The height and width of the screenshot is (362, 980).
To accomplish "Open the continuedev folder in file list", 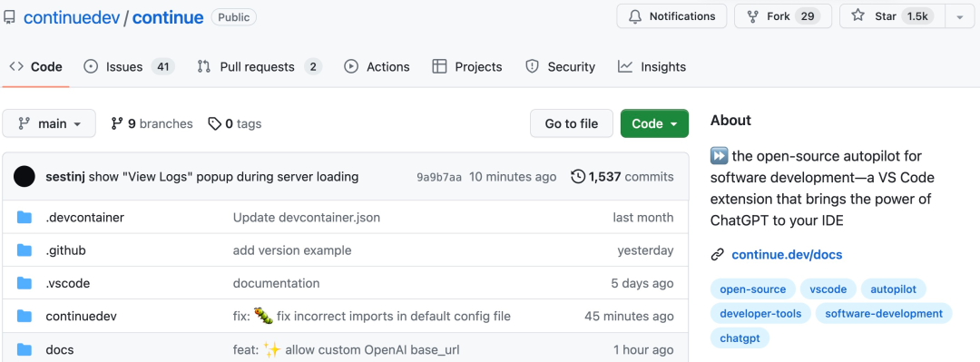I will [x=82, y=317].
